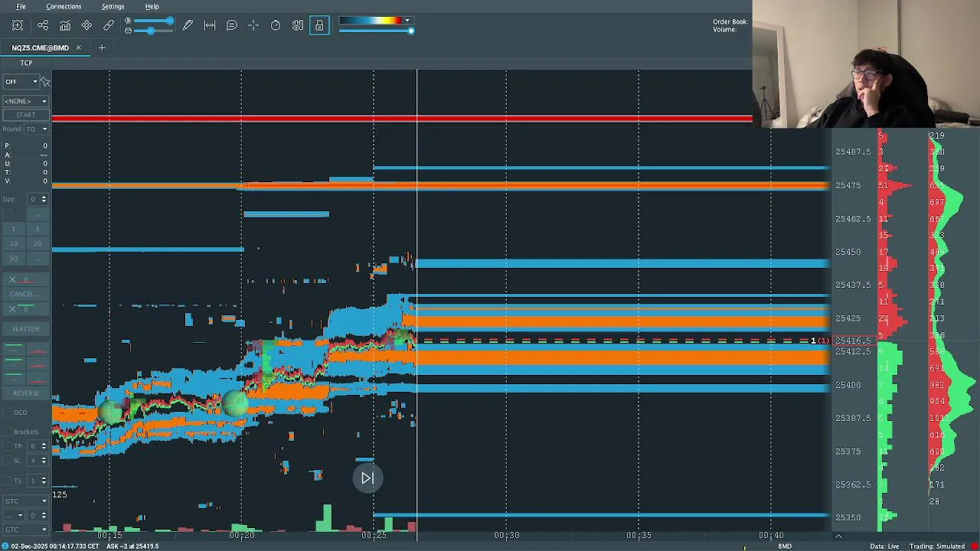This screenshot has width=980, height=551.
Task: Adjust the brightness slider handle
Action: pos(169,21)
